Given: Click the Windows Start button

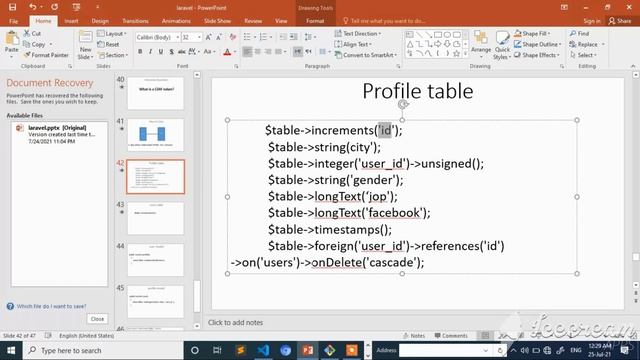Looking at the screenshot, I should pos(11,350).
